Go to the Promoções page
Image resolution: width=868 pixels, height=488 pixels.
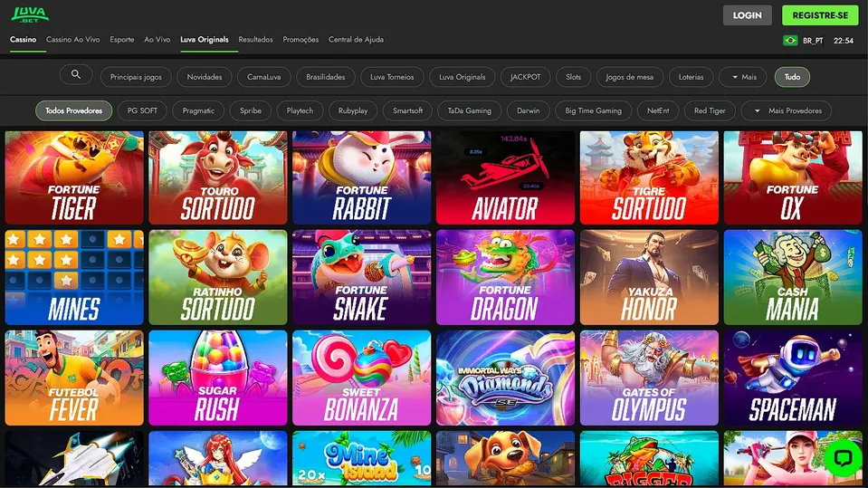[x=300, y=39]
